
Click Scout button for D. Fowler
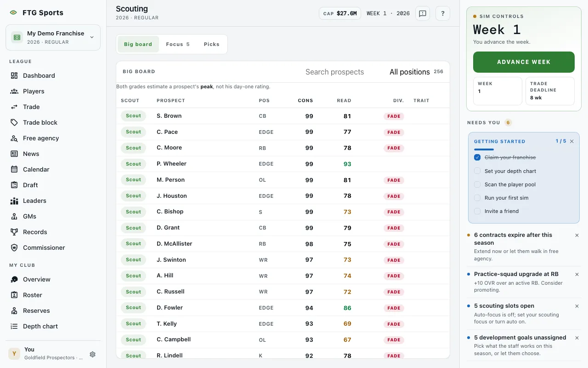click(133, 308)
